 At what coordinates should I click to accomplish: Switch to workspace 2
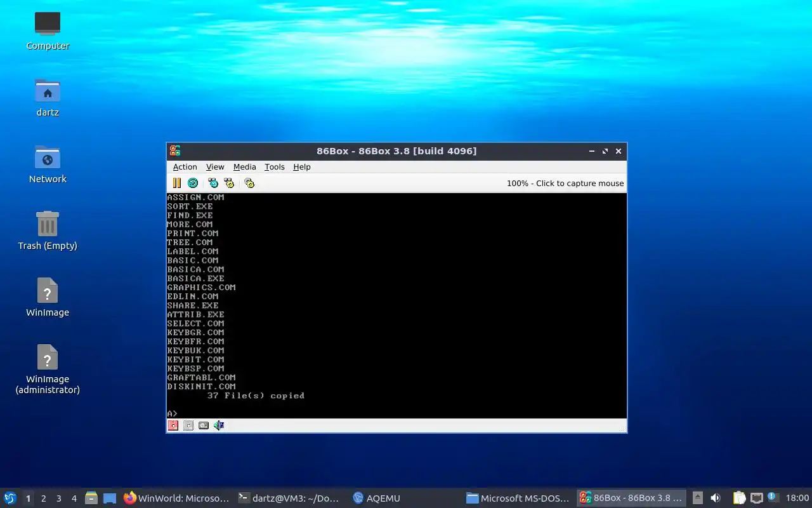click(43, 498)
